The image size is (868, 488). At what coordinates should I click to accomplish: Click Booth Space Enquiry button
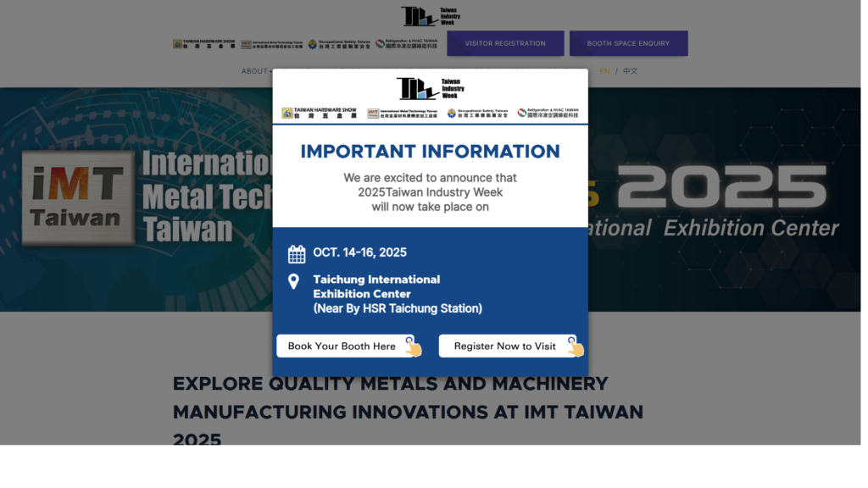click(x=628, y=43)
